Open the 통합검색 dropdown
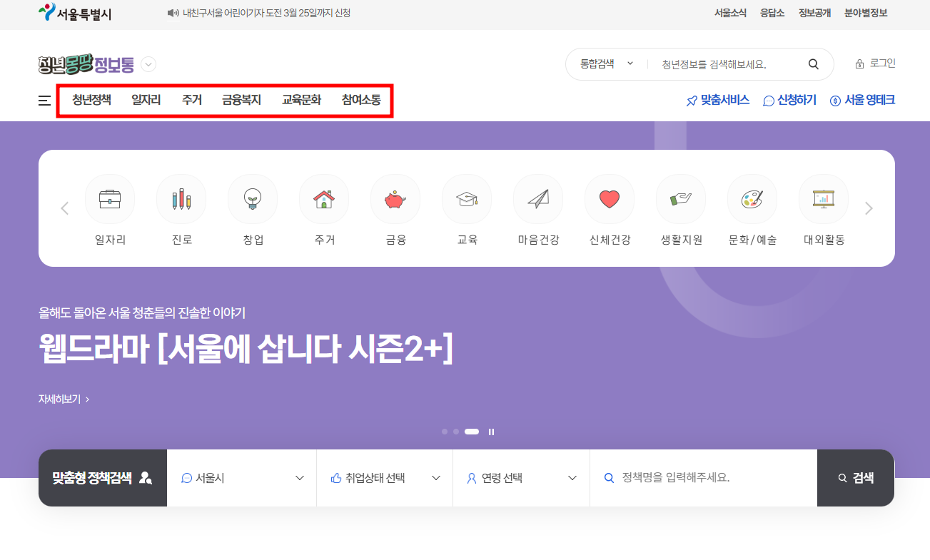The height and width of the screenshot is (560, 930). pos(607,63)
